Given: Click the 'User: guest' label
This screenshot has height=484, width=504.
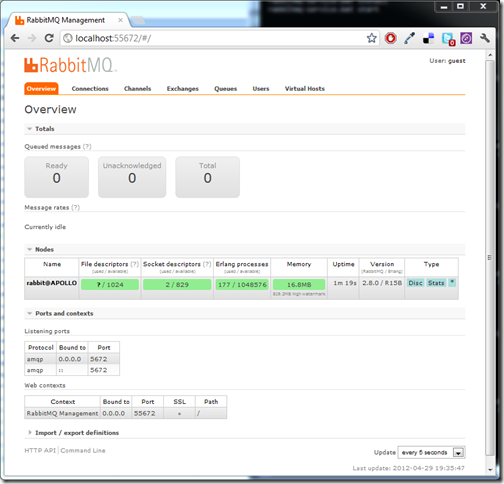Looking at the screenshot, I should [447, 61].
